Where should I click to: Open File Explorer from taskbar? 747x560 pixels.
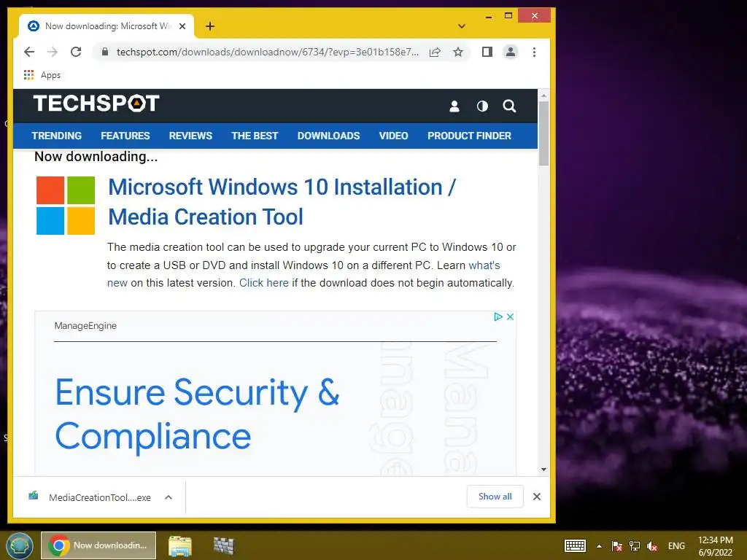coord(180,545)
